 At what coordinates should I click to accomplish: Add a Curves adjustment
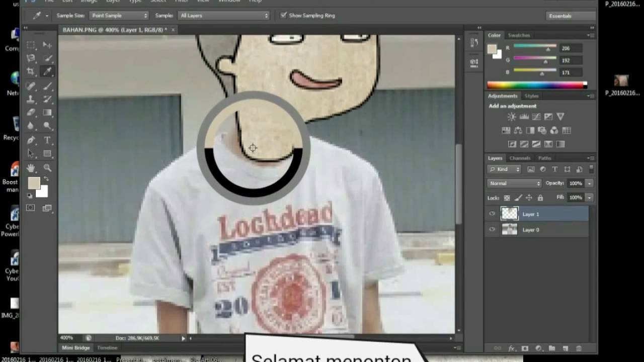(x=536, y=117)
